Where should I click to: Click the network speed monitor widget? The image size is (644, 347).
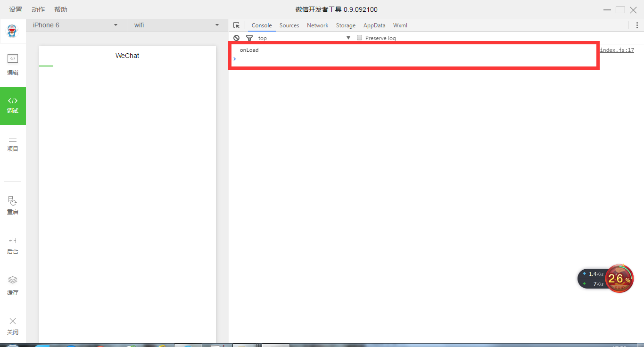point(593,279)
